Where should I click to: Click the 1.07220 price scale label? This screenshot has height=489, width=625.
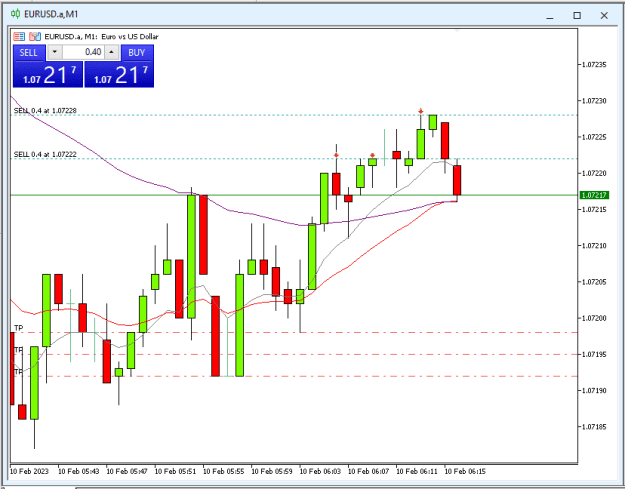594,173
